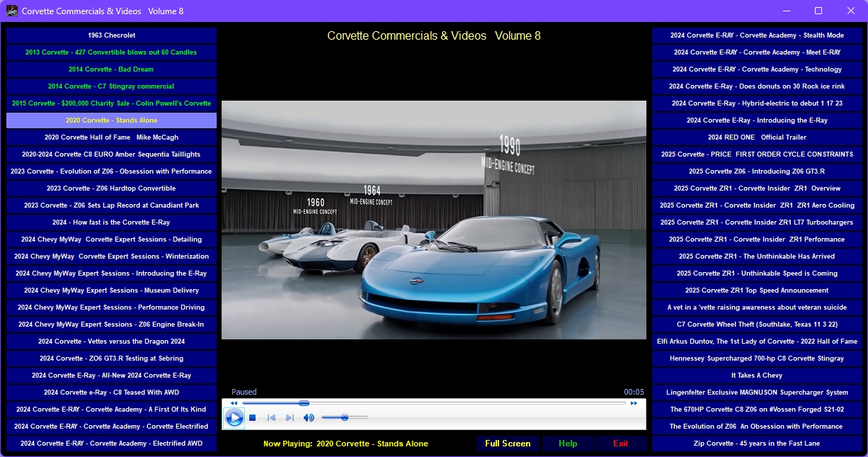Click the rewind arrows at seek bar start

[234, 403]
